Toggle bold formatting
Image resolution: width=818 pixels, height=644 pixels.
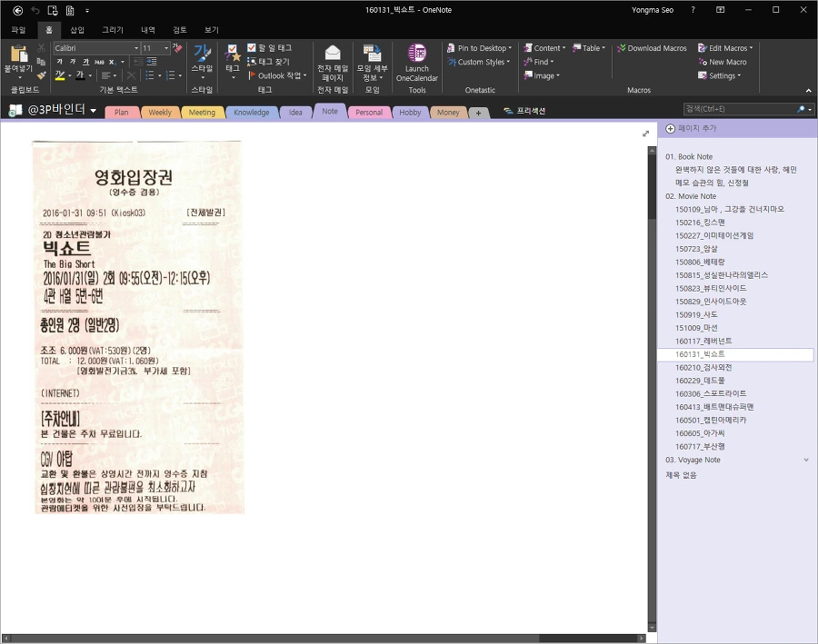tap(59, 62)
